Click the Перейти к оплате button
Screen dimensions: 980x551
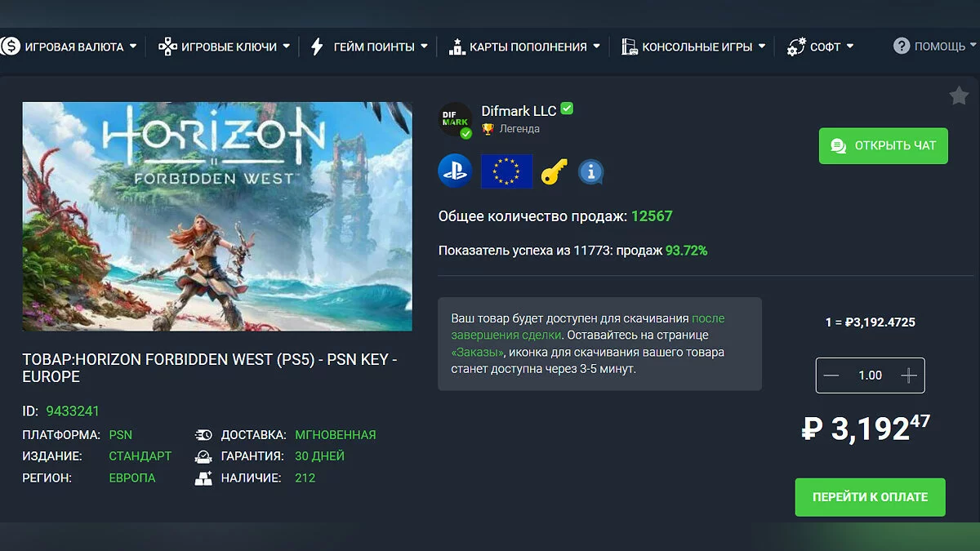point(871,497)
